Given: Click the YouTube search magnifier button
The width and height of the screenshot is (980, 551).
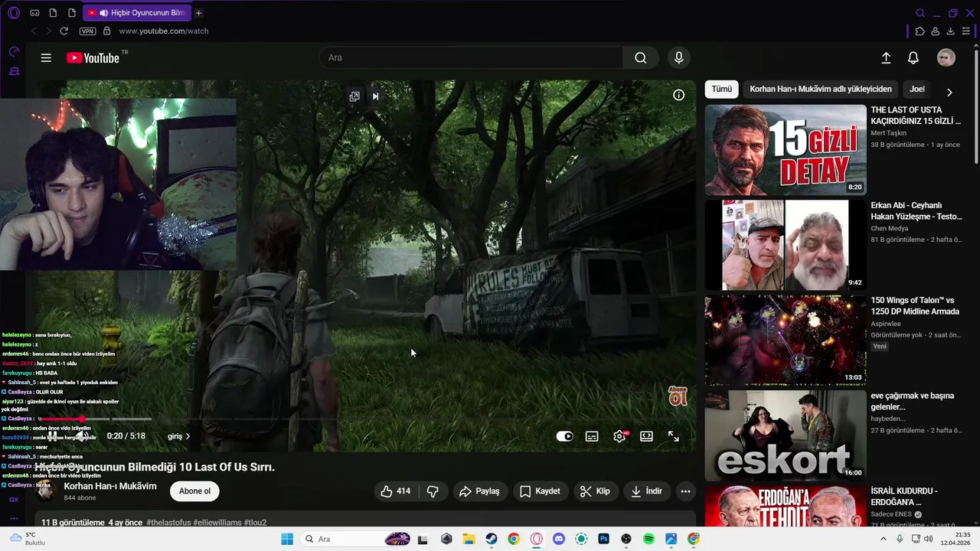Looking at the screenshot, I should [641, 57].
